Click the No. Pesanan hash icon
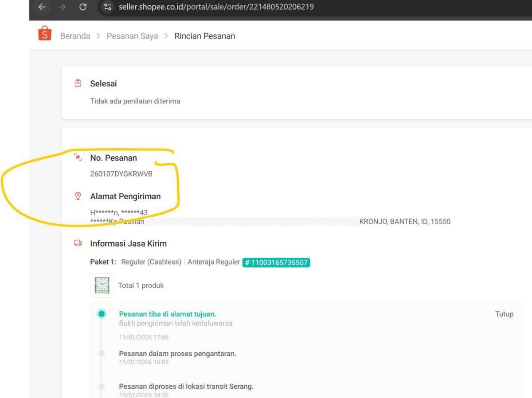532x398 pixels. 78,158
